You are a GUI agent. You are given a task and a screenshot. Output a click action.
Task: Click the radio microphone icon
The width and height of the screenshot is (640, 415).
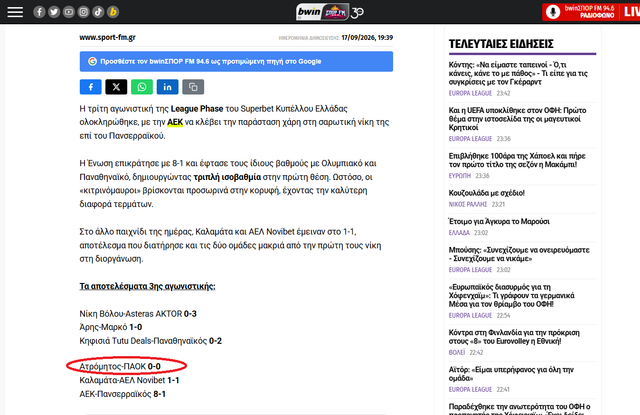[x=553, y=12]
